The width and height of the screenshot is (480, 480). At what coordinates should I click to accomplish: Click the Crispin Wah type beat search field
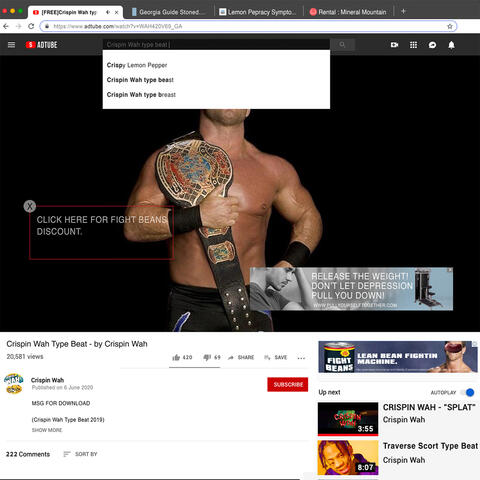coord(216,44)
